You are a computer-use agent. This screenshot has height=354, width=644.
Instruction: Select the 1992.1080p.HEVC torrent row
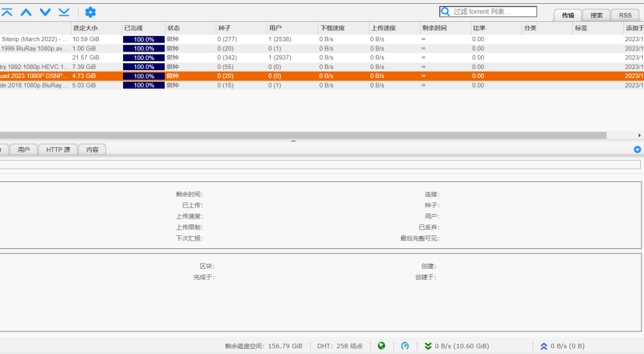(x=322, y=66)
